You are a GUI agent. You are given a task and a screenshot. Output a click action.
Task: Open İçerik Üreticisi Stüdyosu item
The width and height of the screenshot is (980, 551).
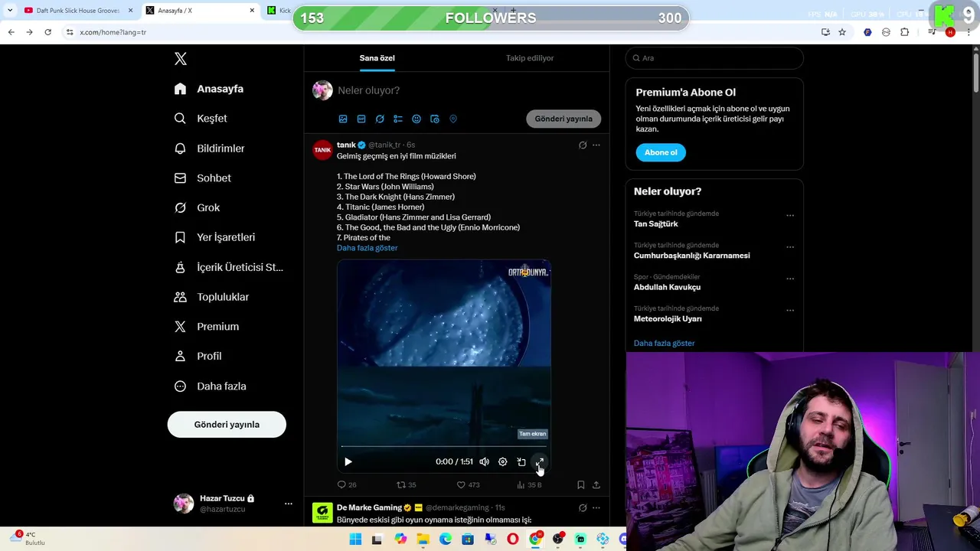pos(228,267)
